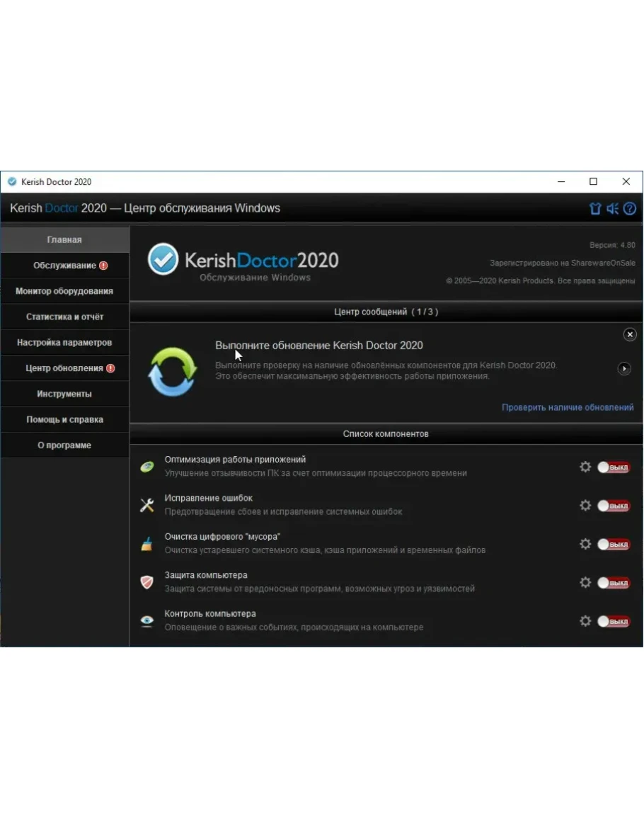
Task: Click the skin (shirt) icon in header
Action: pos(595,209)
